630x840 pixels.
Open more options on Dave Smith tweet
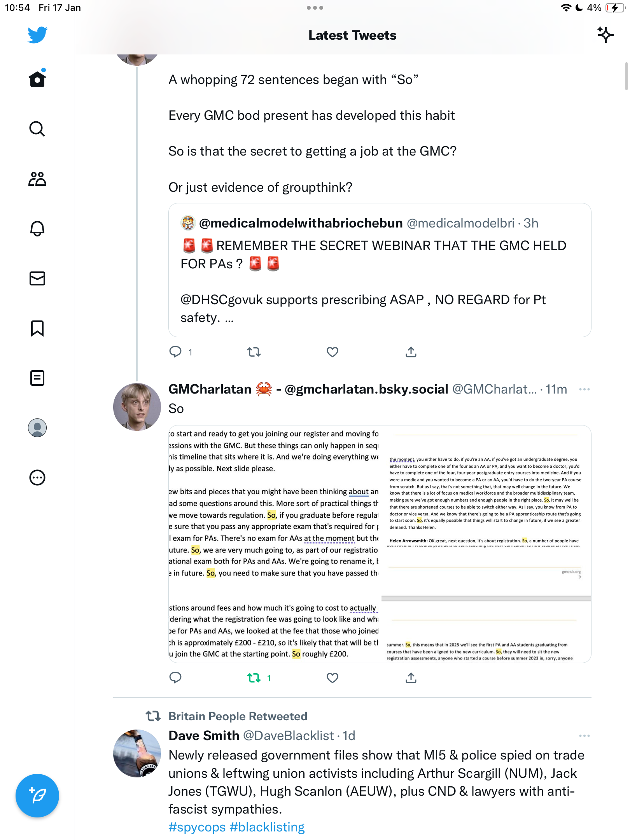[584, 736]
